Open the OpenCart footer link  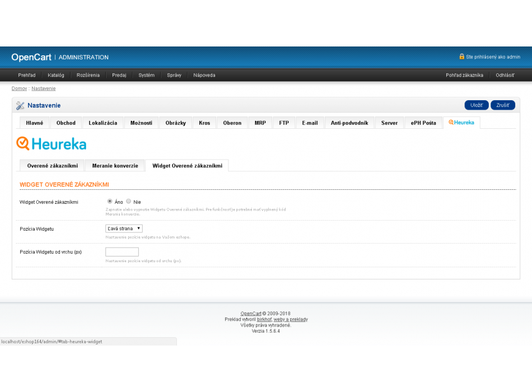pyautogui.click(x=251, y=314)
